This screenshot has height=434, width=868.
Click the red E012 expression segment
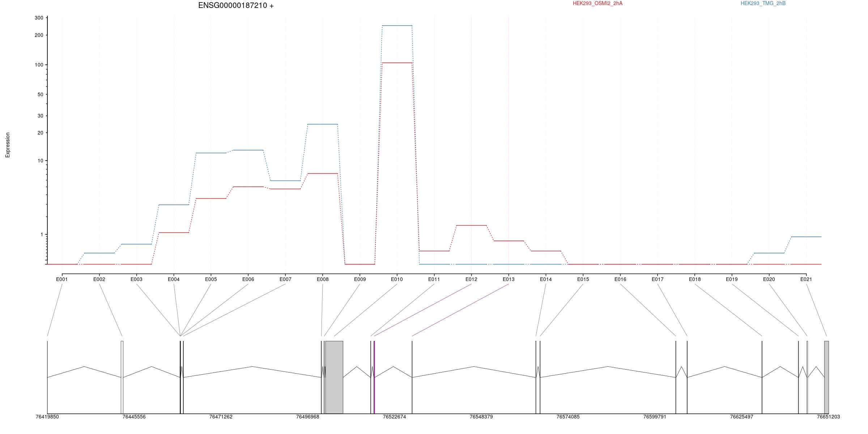[x=471, y=225]
